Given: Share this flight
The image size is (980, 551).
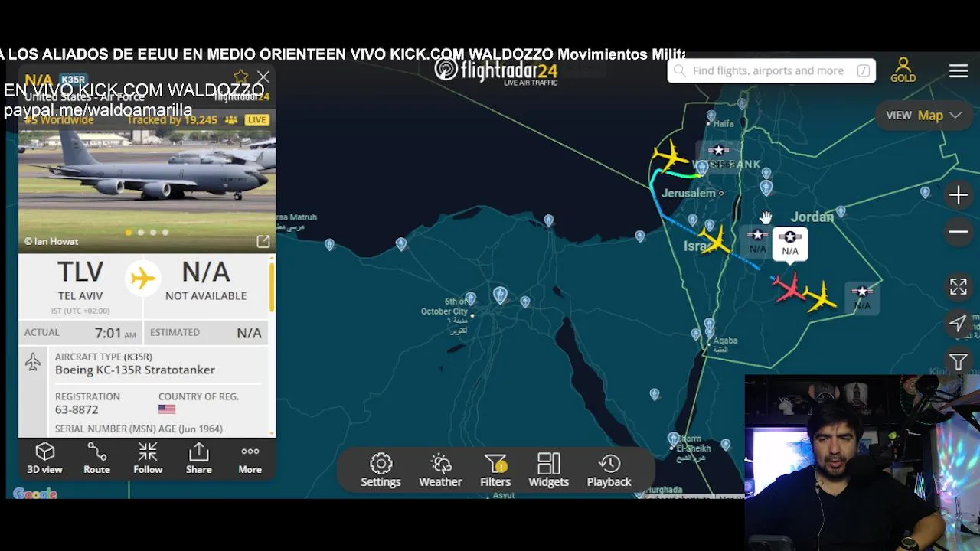Looking at the screenshot, I should coord(198,458).
